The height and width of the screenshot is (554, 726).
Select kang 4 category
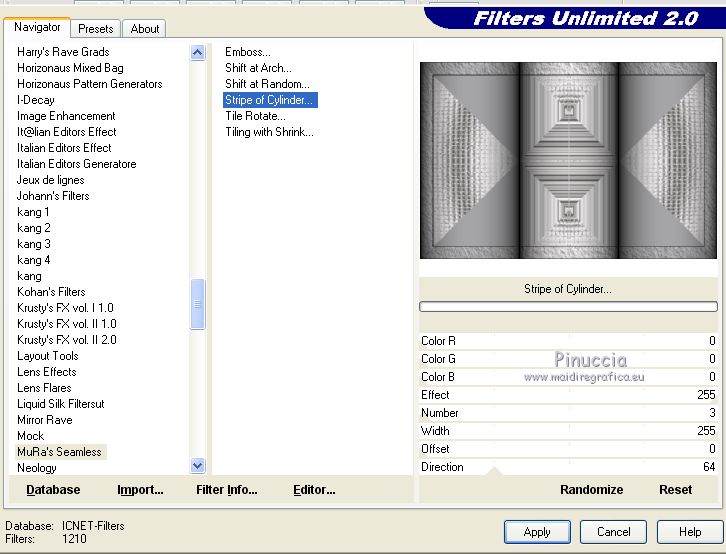click(34, 260)
